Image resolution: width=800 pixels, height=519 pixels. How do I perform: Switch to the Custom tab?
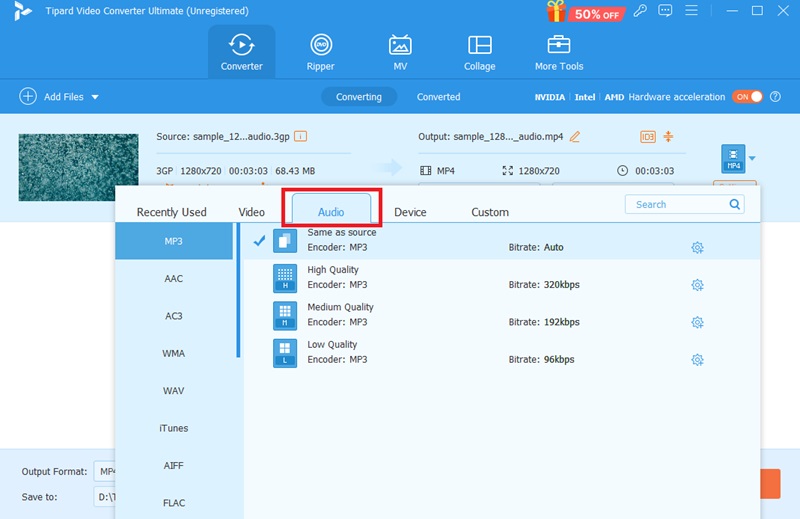tap(490, 212)
